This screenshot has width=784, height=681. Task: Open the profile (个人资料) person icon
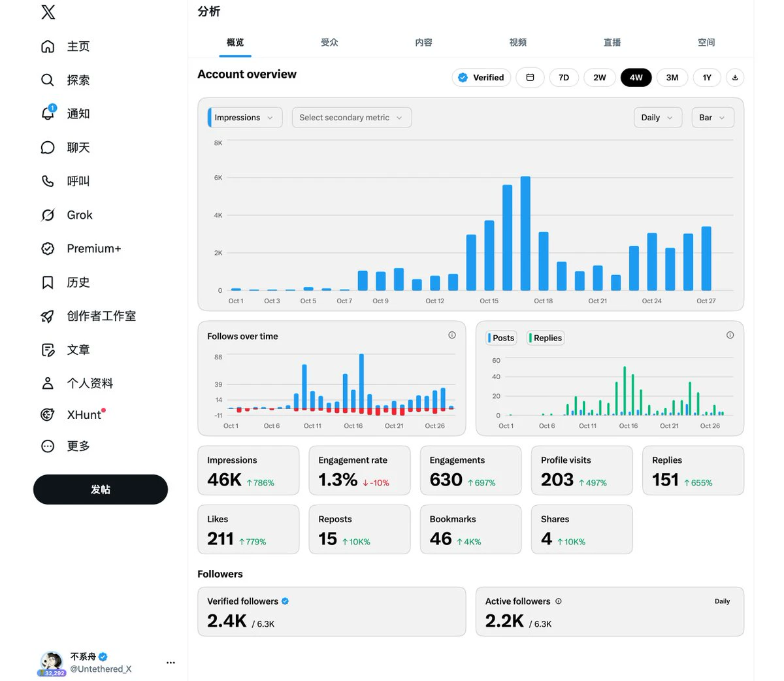click(x=48, y=384)
